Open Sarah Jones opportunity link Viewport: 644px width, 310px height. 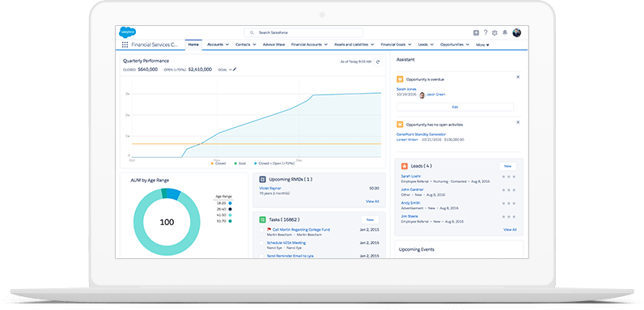pyautogui.click(x=406, y=89)
